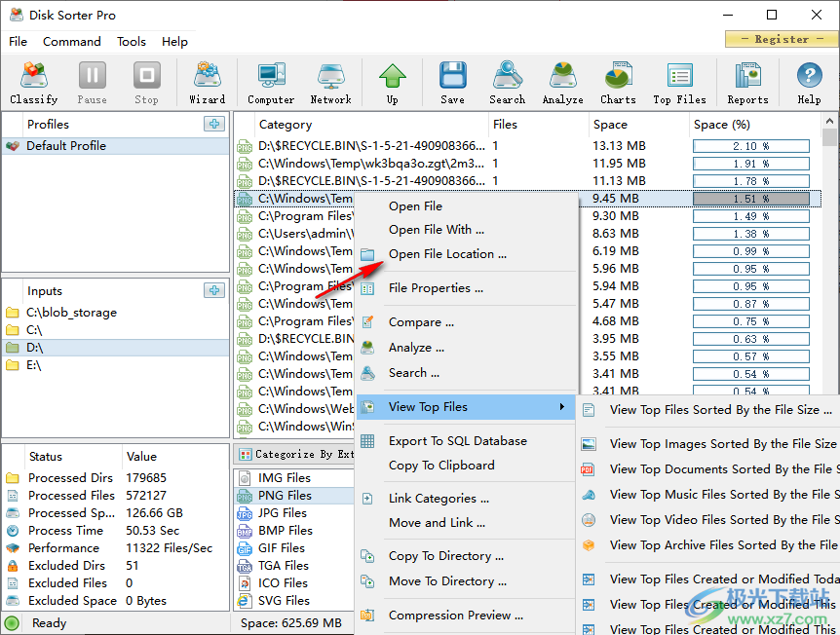Click the Analyze toolbar icon
The image size is (840, 635).
coord(562,82)
